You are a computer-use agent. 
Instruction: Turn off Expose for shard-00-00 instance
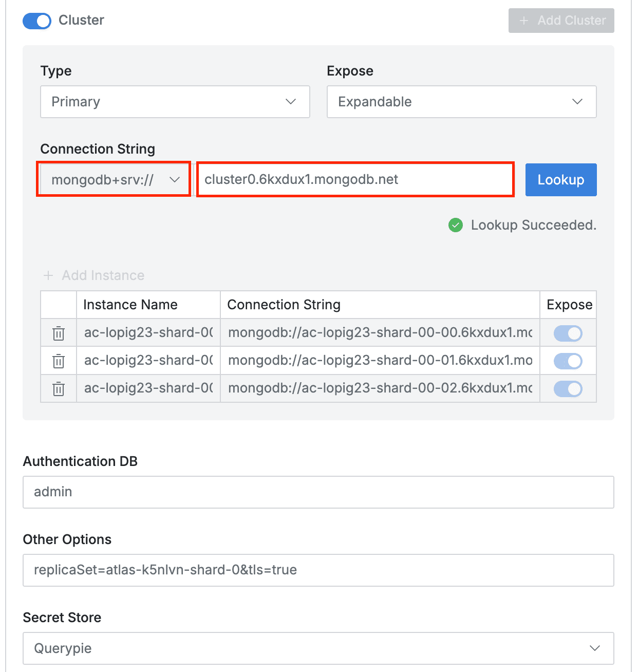(x=568, y=333)
